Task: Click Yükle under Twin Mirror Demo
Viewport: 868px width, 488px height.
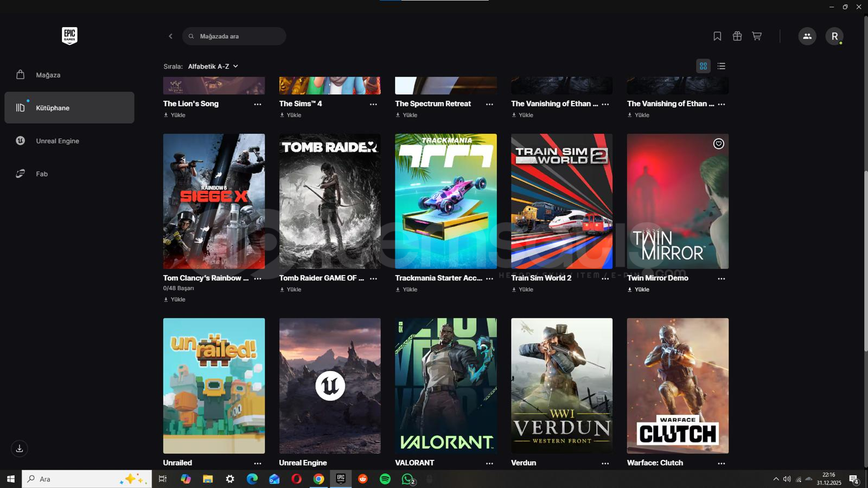Action: 639,290
